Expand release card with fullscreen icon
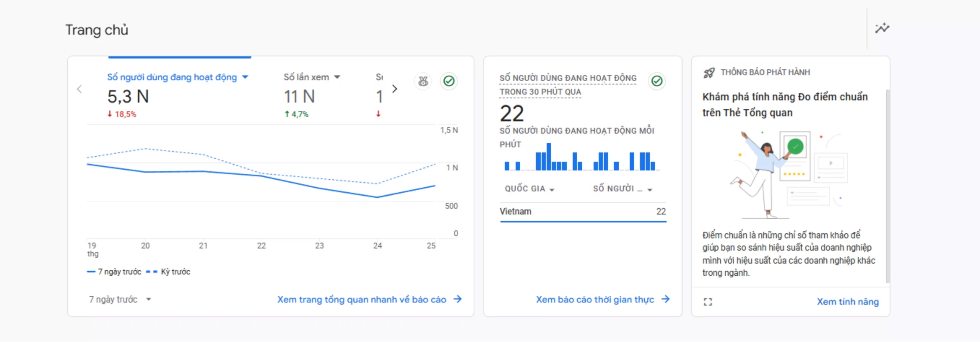980x342 pixels. pos(708,302)
